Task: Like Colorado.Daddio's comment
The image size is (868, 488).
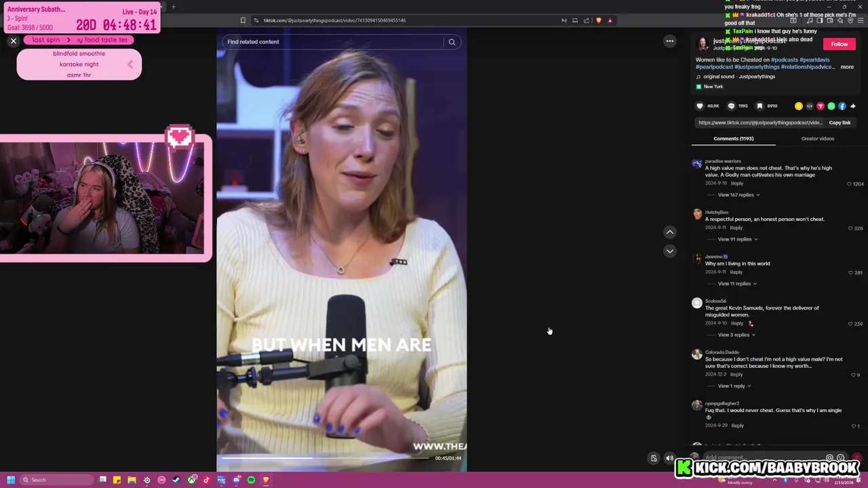Action: [x=853, y=375]
